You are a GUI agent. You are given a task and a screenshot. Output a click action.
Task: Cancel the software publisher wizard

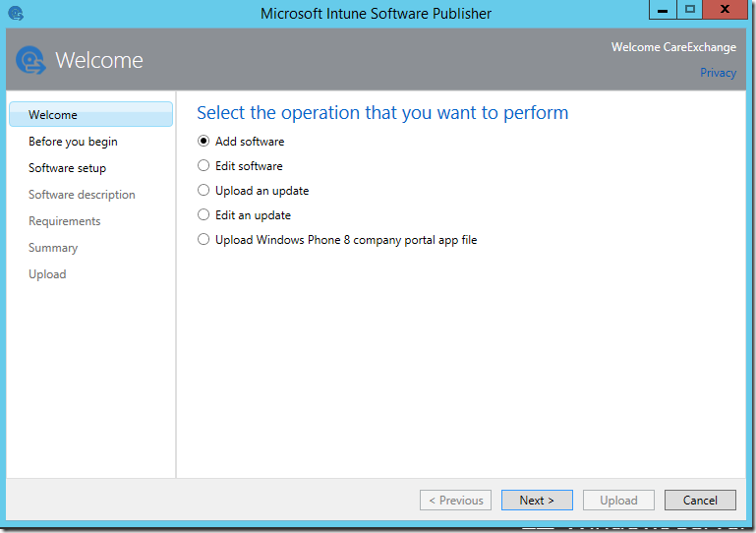[700, 501]
